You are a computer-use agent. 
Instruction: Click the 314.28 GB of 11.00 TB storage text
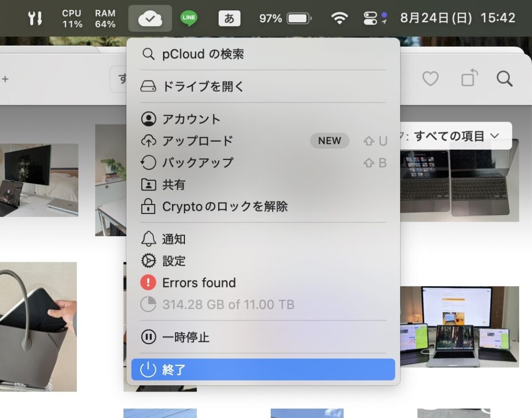coord(229,304)
